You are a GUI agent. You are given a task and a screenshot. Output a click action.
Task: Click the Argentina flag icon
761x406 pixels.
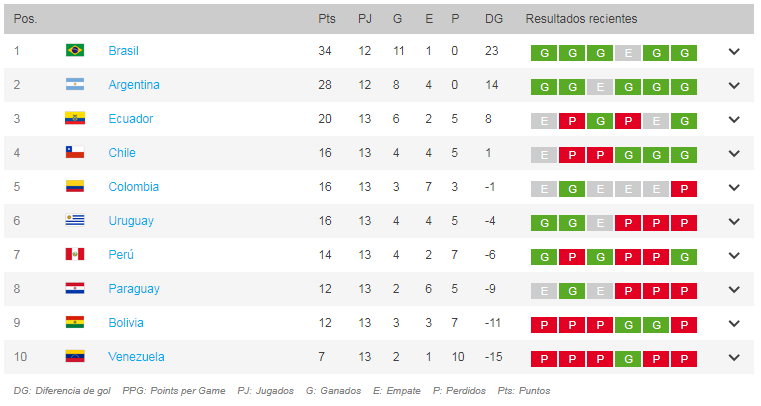[x=74, y=85]
